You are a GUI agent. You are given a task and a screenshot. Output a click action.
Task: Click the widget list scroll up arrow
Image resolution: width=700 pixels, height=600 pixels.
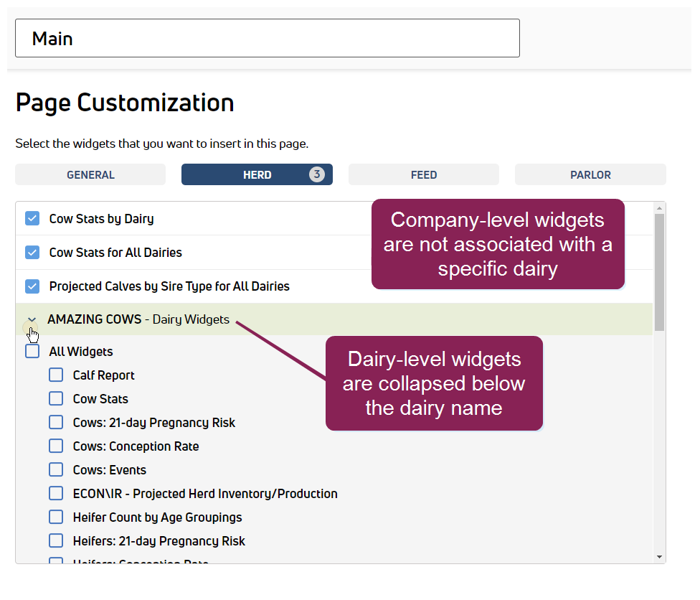pos(659,209)
